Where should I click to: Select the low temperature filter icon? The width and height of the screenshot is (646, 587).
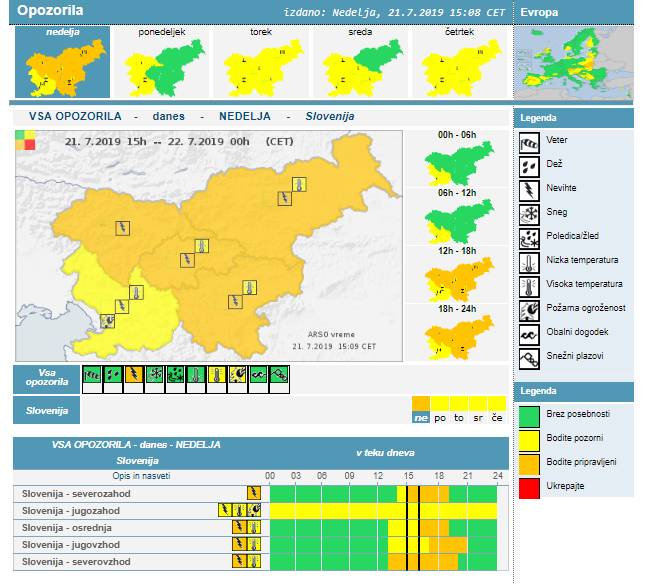click(x=196, y=375)
